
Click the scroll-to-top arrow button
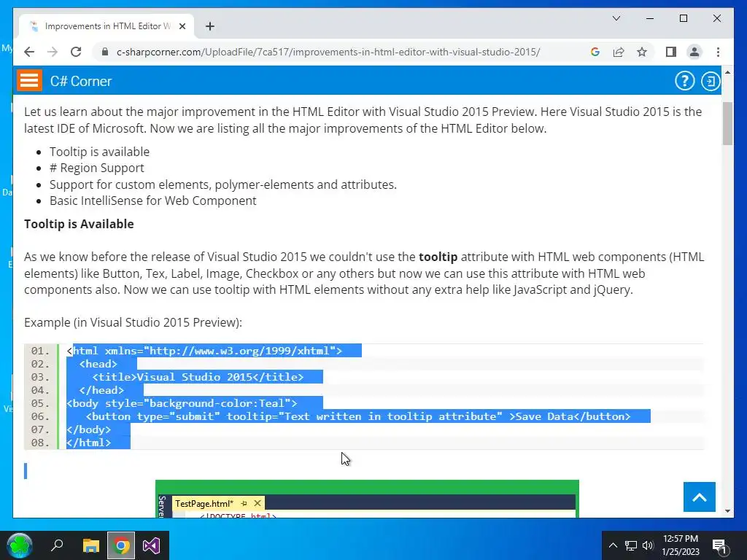point(700,497)
